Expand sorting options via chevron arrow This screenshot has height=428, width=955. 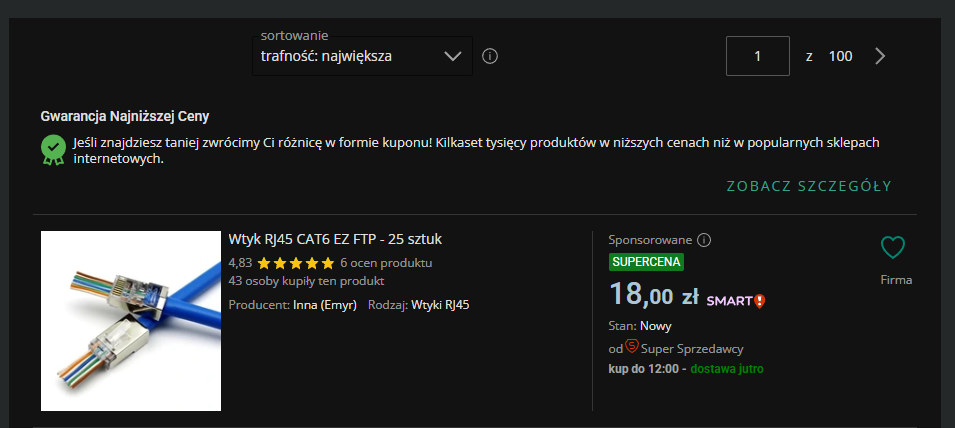pyautogui.click(x=453, y=56)
